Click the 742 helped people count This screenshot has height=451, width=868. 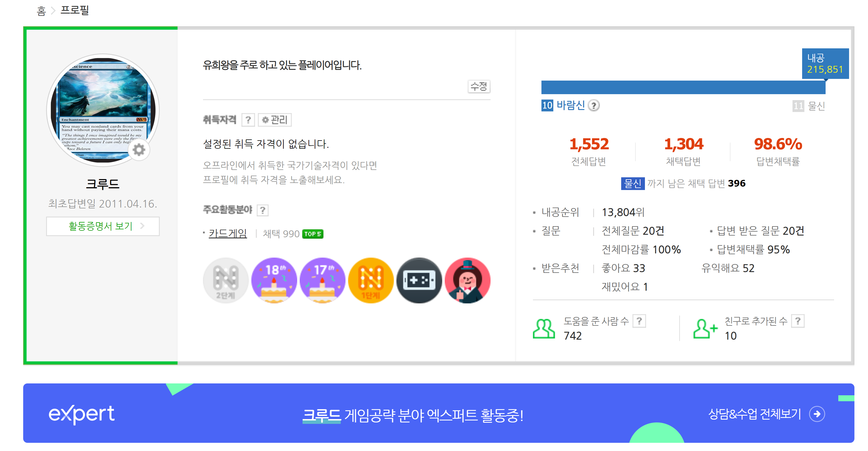573,336
